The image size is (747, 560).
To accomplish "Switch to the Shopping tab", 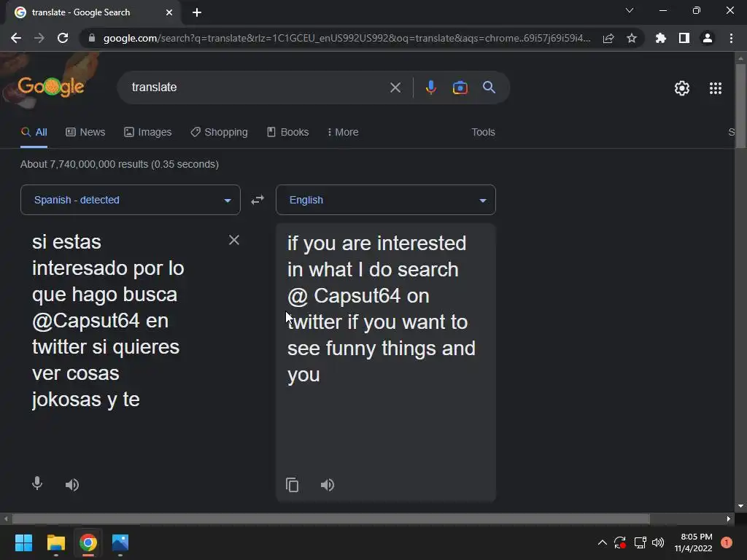I will (219, 133).
